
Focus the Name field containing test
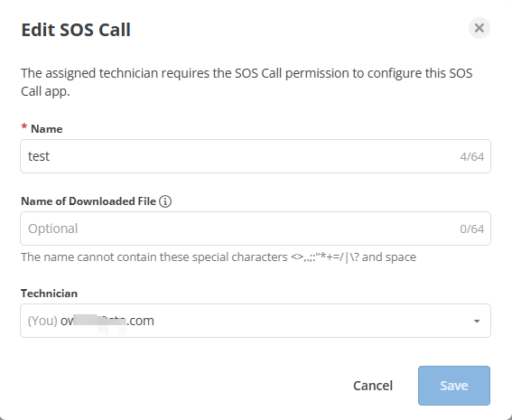click(256, 156)
